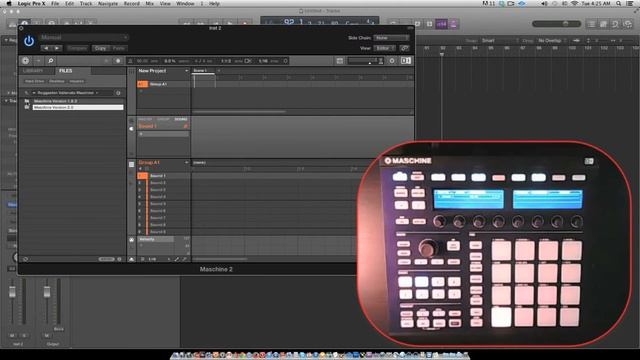
Task: Adjust the left Logic channel fader
Action: tap(12, 291)
